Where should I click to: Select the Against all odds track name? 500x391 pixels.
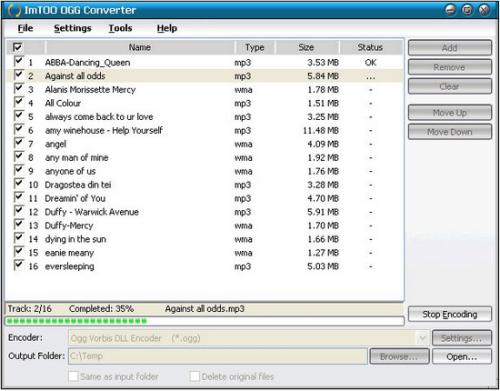coord(75,76)
